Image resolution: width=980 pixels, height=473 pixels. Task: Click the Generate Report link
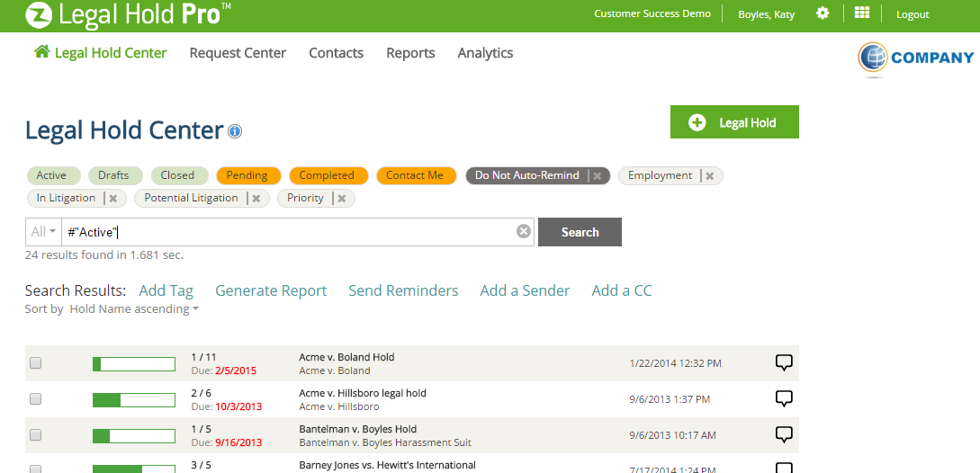click(271, 290)
